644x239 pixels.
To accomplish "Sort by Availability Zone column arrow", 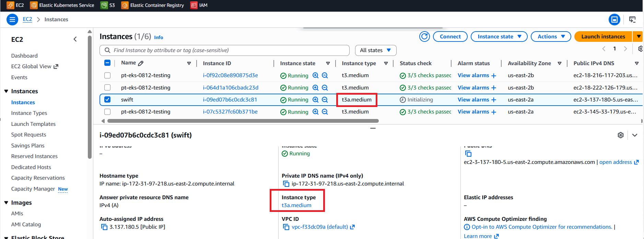I will 560,63.
